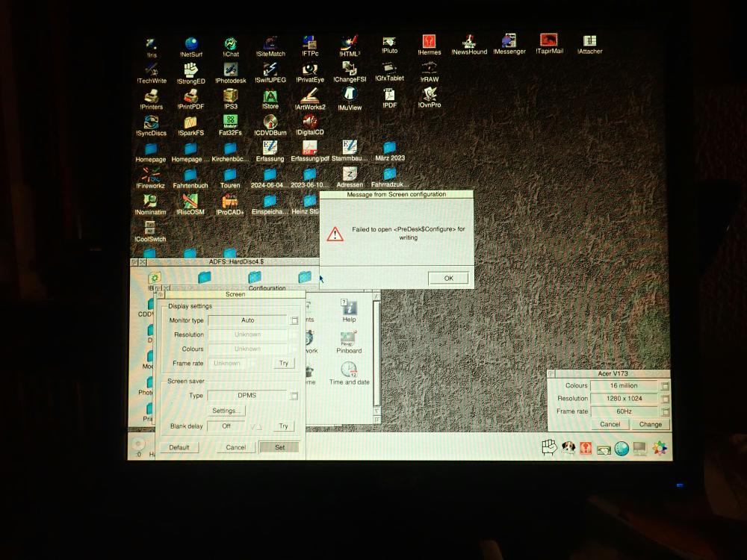Click the Fat32Fs module icon
This screenshot has height=560, width=747.
point(230,125)
